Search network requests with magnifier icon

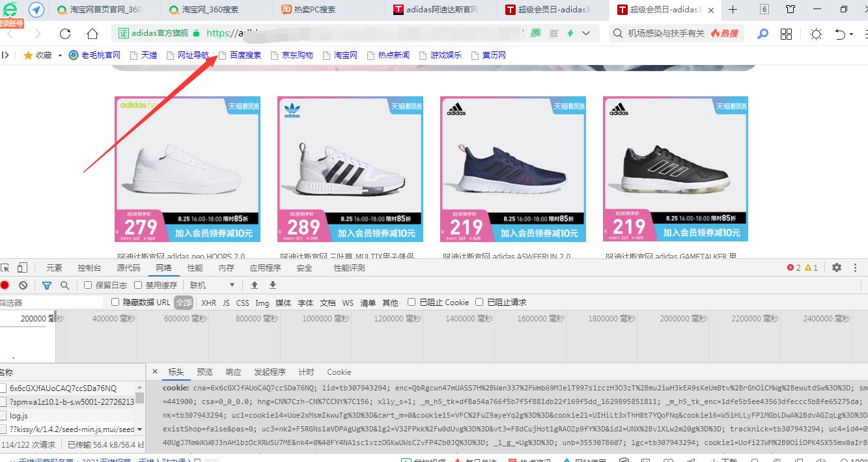pyautogui.click(x=65, y=285)
